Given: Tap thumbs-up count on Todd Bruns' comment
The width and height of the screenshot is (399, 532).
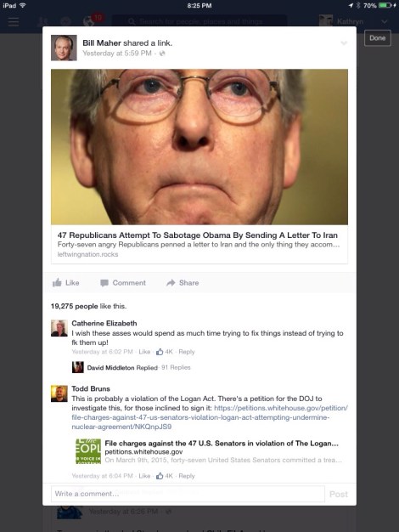Looking at the screenshot, I should pyautogui.click(x=165, y=476).
